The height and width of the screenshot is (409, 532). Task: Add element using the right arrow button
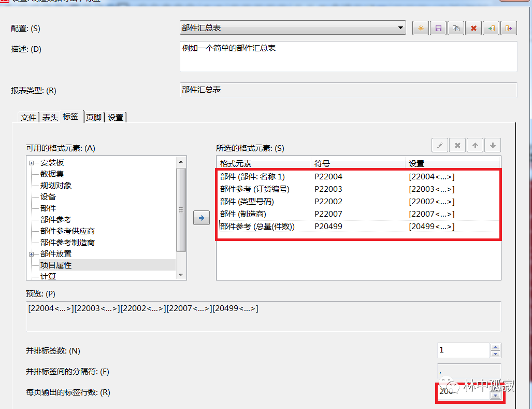(x=201, y=218)
